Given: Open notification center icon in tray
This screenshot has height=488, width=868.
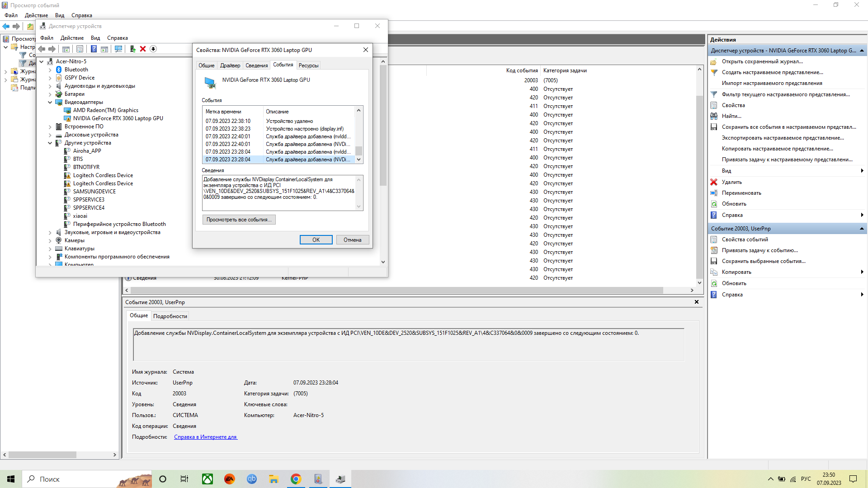Looking at the screenshot, I should coord(853,479).
